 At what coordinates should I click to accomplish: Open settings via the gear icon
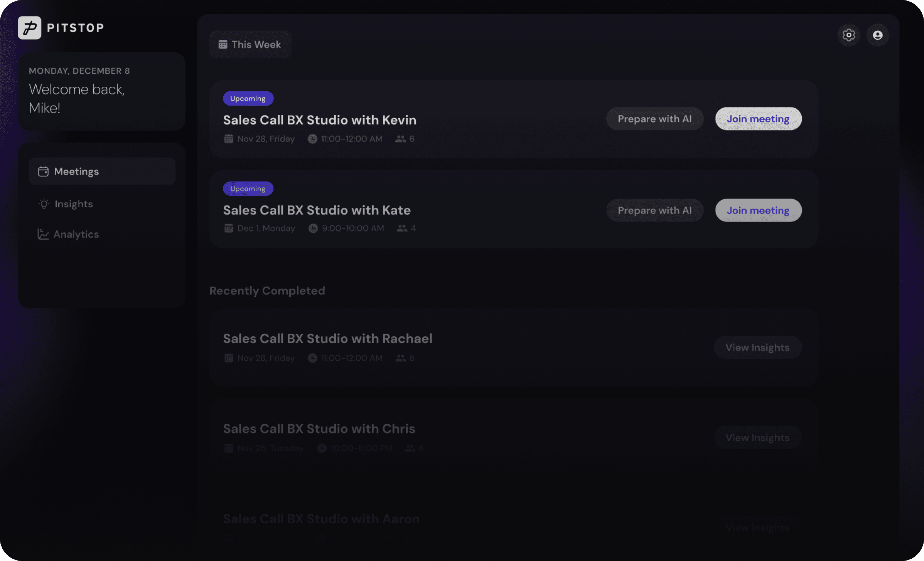click(x=848, y=35)
